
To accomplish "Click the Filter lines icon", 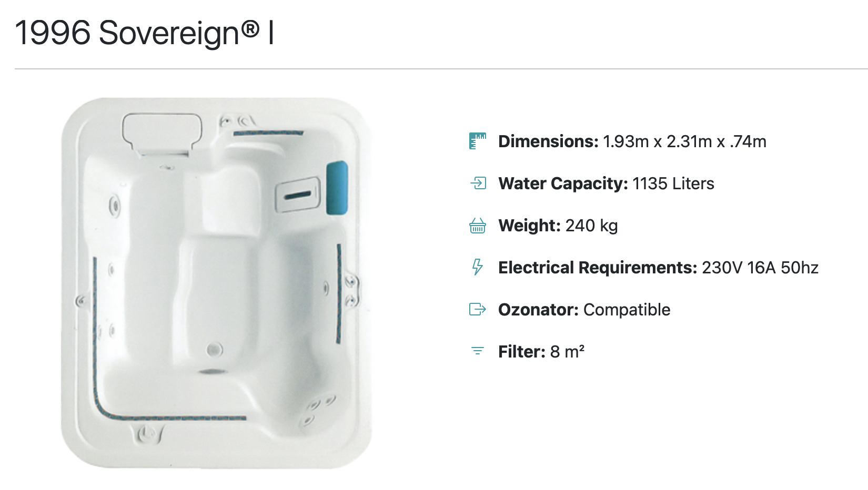I will [477, 351].
